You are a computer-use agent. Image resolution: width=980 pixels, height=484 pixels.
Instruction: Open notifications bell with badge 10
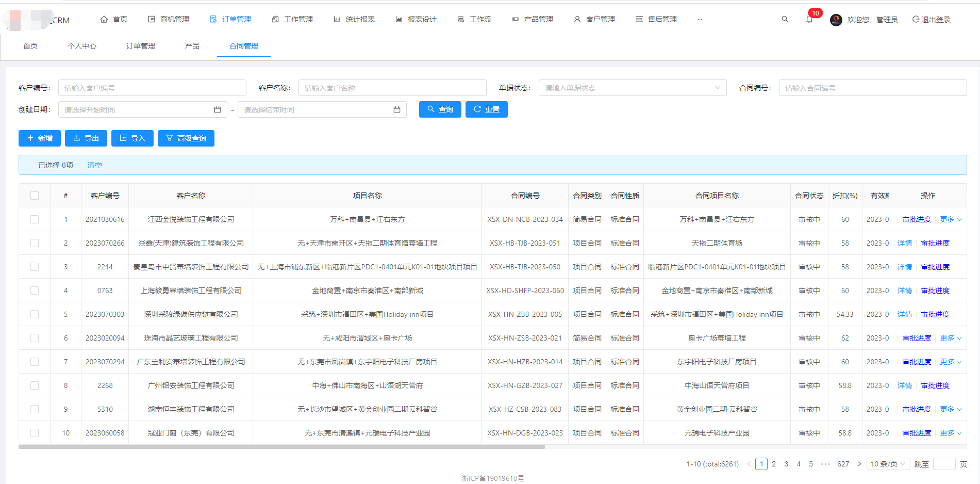(809, 20)
